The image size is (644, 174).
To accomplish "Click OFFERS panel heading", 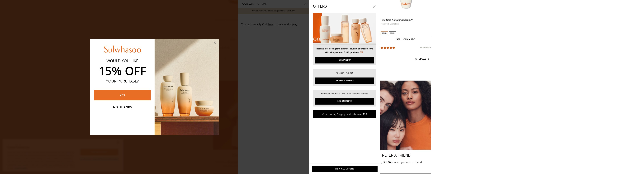I will pos(320,6).
